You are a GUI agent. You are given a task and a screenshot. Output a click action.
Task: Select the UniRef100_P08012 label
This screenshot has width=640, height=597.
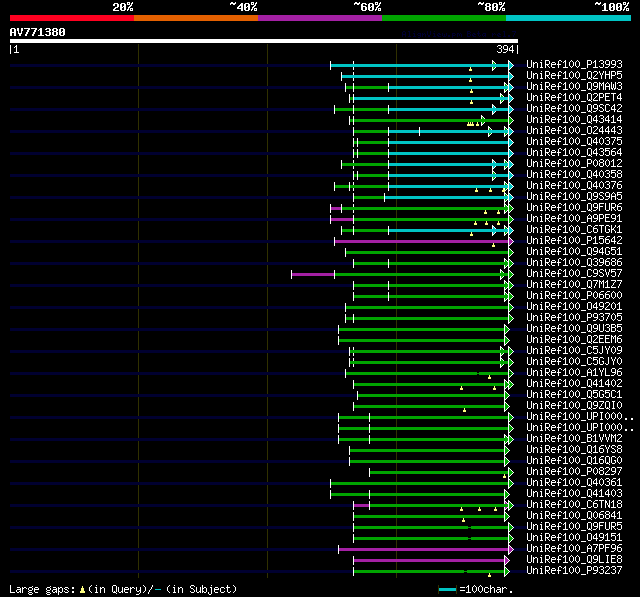(574, 164)
